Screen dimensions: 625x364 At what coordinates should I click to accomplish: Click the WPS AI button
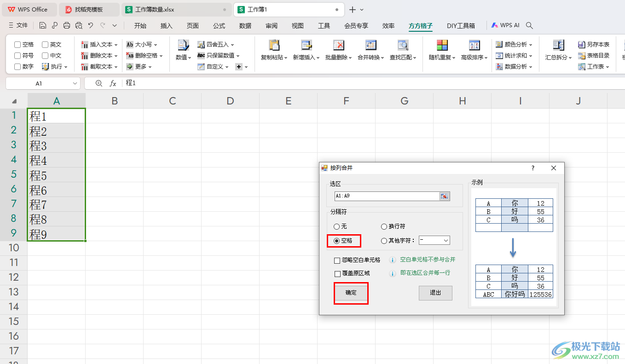point(505,26)
